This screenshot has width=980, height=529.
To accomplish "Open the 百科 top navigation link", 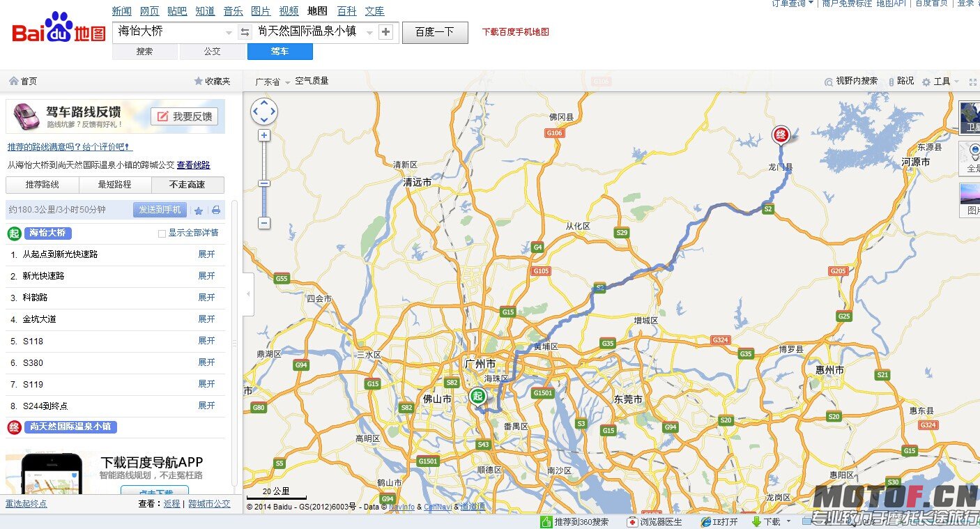I will click(x=346, y=11).
